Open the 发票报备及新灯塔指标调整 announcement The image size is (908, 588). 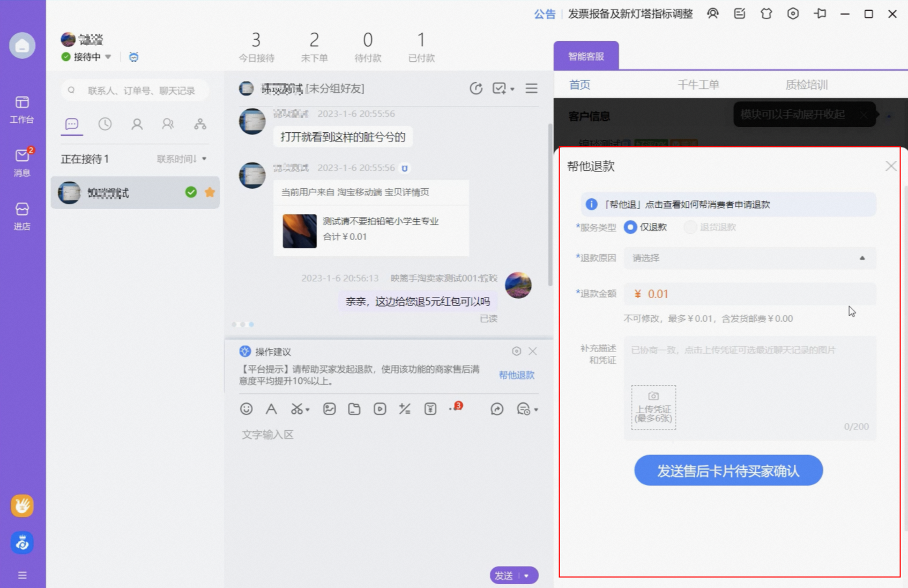click(630, 14)
